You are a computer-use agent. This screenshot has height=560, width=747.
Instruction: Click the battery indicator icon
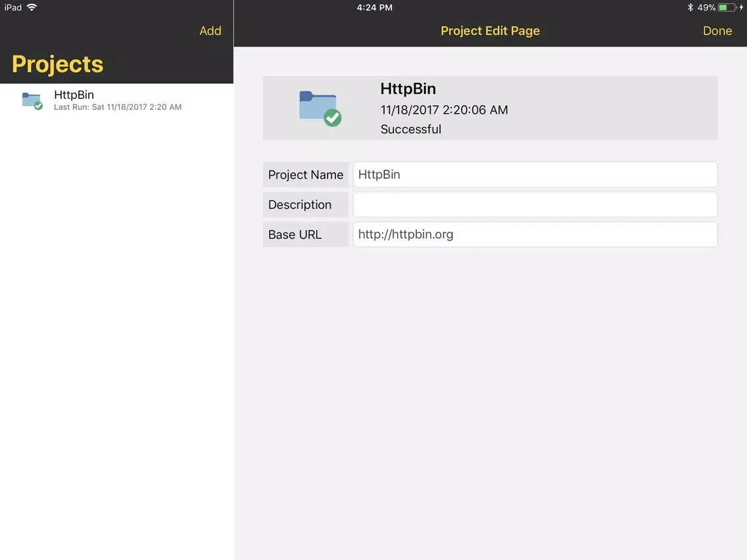tap(727, 8)
